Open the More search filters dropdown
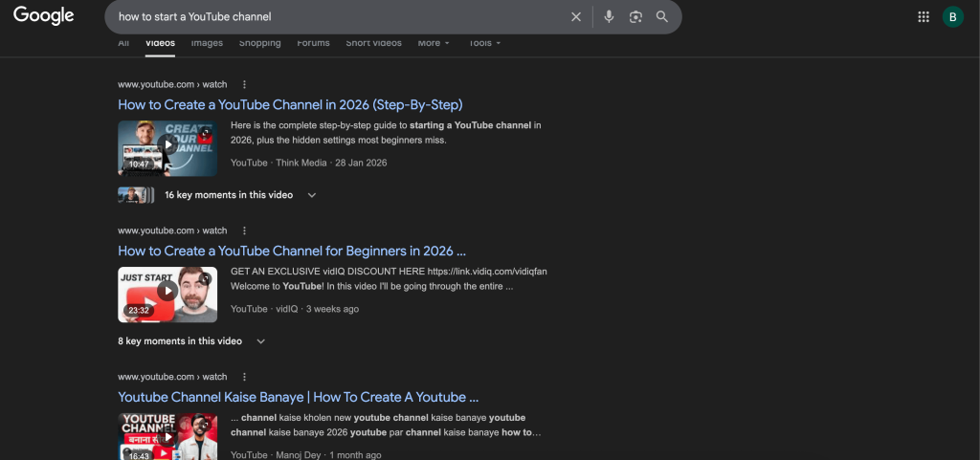 coord(434,43)
